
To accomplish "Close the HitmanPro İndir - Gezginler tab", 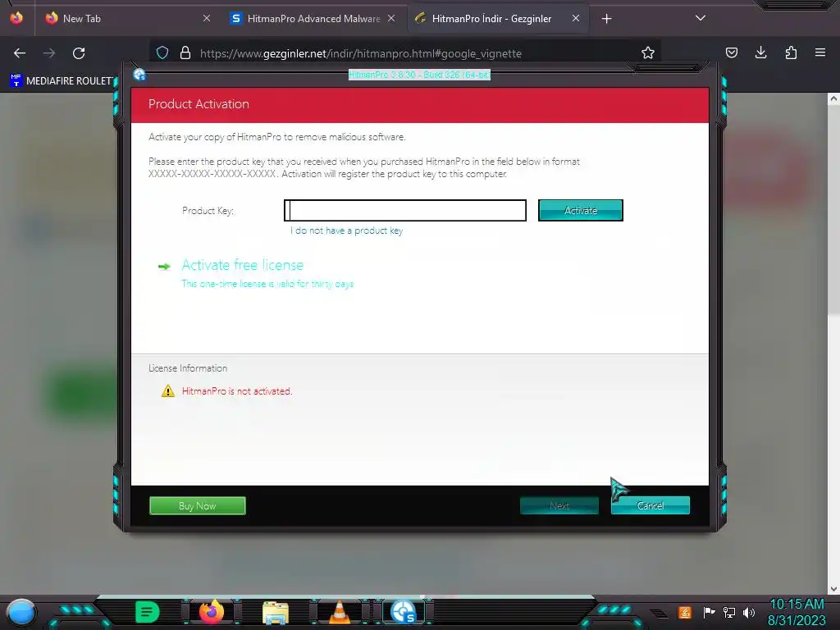I will pyautogui.click(x=576, y=18).
